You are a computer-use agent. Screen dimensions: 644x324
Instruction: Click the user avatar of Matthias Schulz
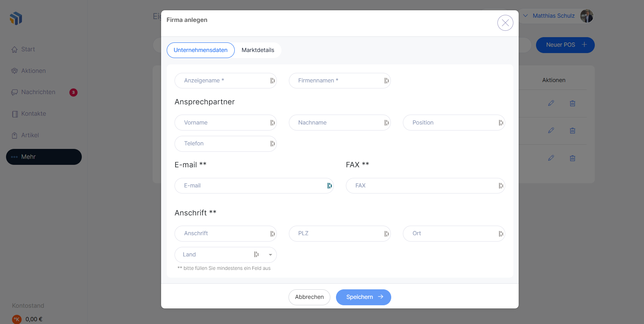[x=587, y=16]
